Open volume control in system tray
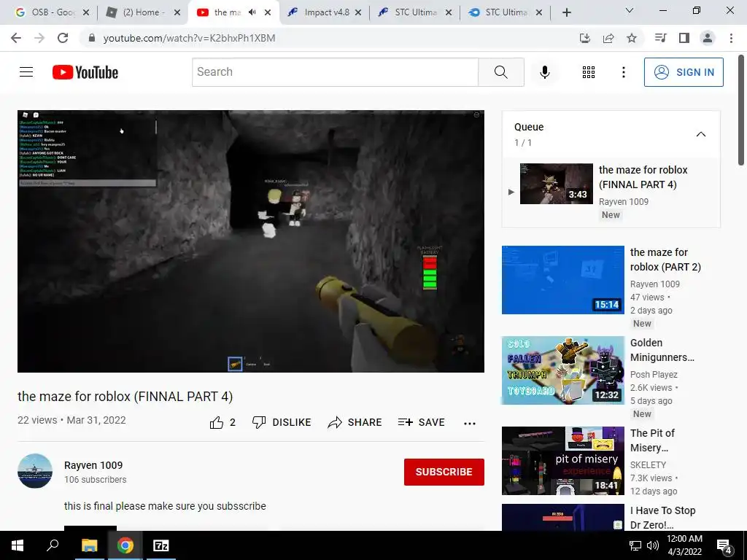 coord(653,545)
